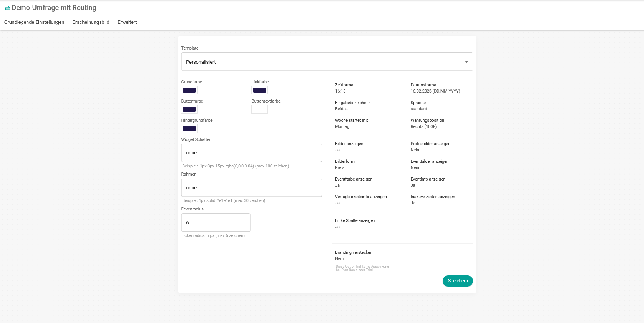Toggle Branding verstecken value Nein

pyautogui.click(x=339, y=259)
